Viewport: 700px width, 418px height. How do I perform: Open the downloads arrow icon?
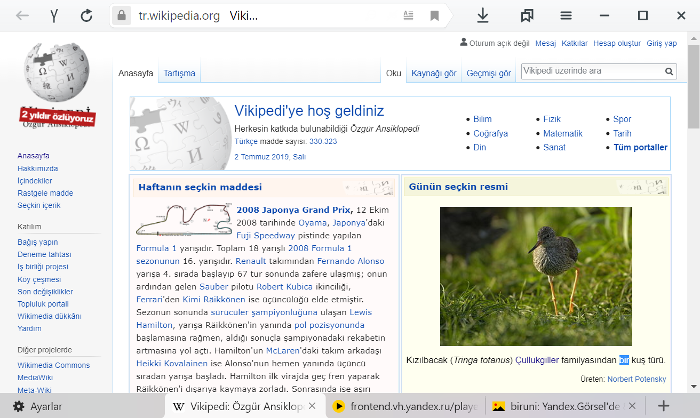483,16
